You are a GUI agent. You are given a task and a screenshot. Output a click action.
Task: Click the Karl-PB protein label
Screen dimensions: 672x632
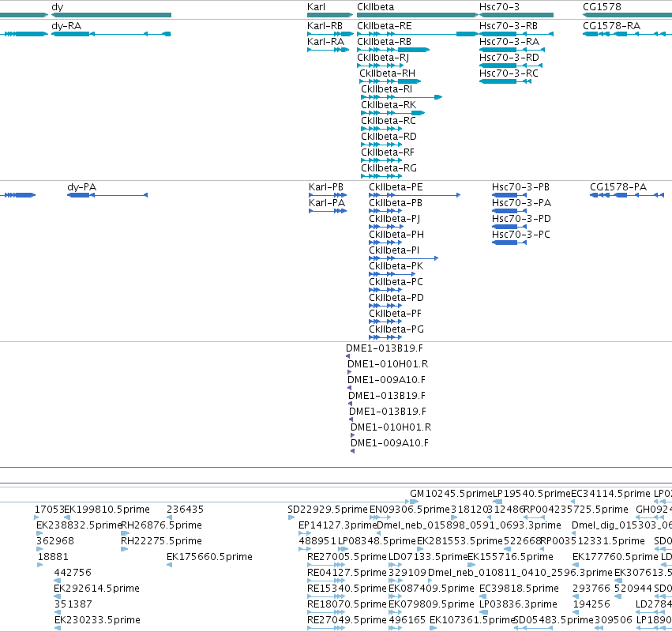pyautogui.click(x=326, y=187)
